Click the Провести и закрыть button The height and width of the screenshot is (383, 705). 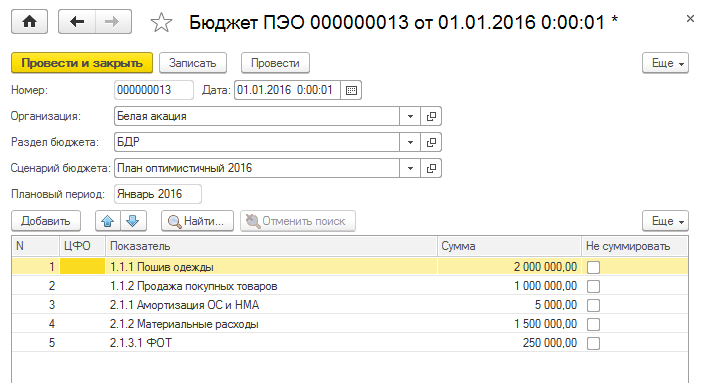[82, 63]
